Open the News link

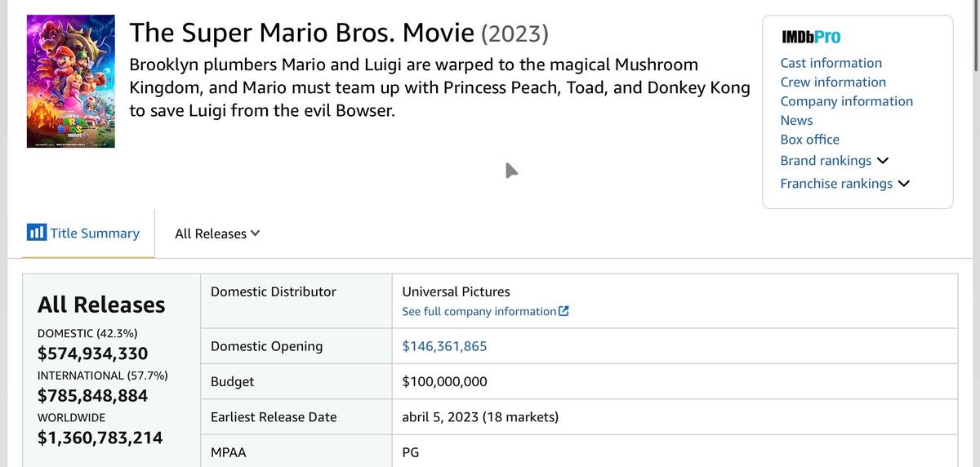tap(796, 120)
